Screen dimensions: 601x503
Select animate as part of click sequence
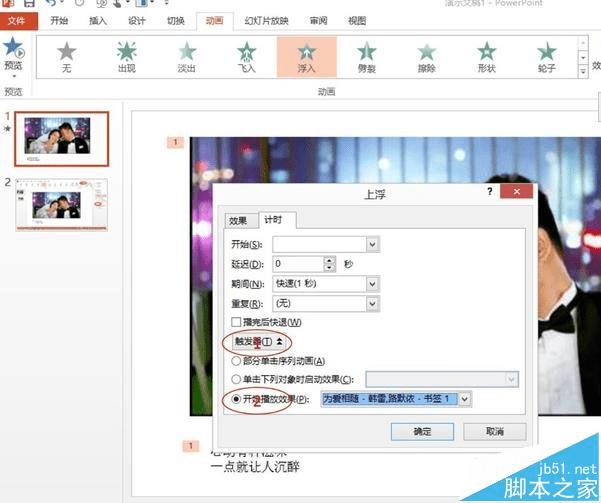[236, 361]
